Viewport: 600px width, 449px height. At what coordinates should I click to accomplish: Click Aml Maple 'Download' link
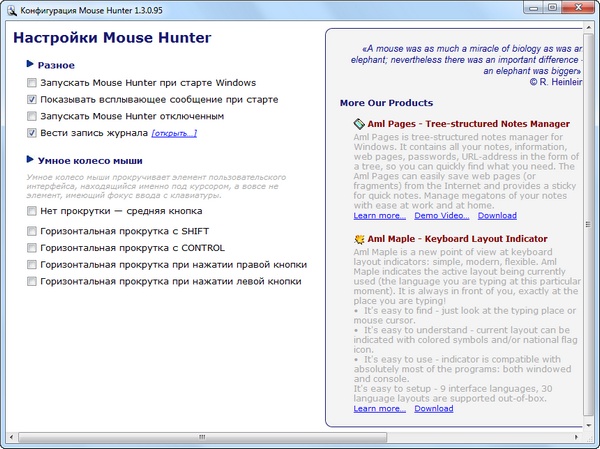click(434, 408)
